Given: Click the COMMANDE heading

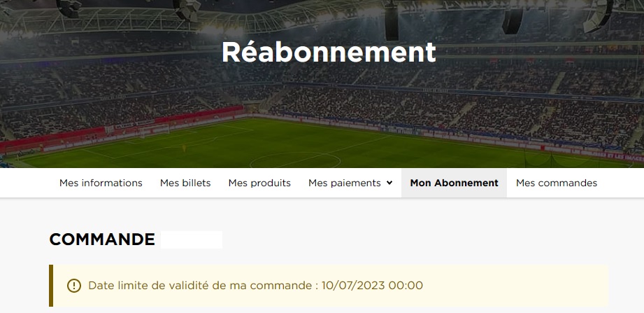Looking at the screenshot, I should (x=102, y=239).
